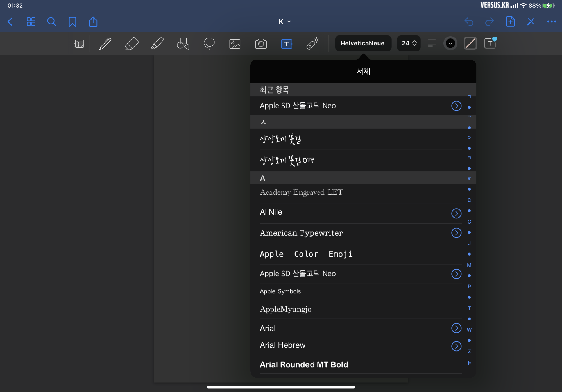Viewport: 562px width, 392px height.
Task: Open the K document title menu
Action: 284,22
